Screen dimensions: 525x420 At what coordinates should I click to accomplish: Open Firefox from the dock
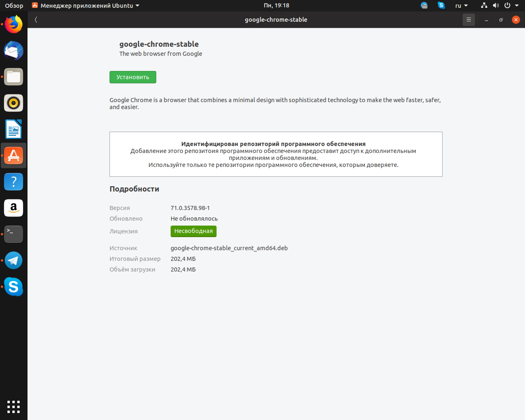tap(14, 25)
